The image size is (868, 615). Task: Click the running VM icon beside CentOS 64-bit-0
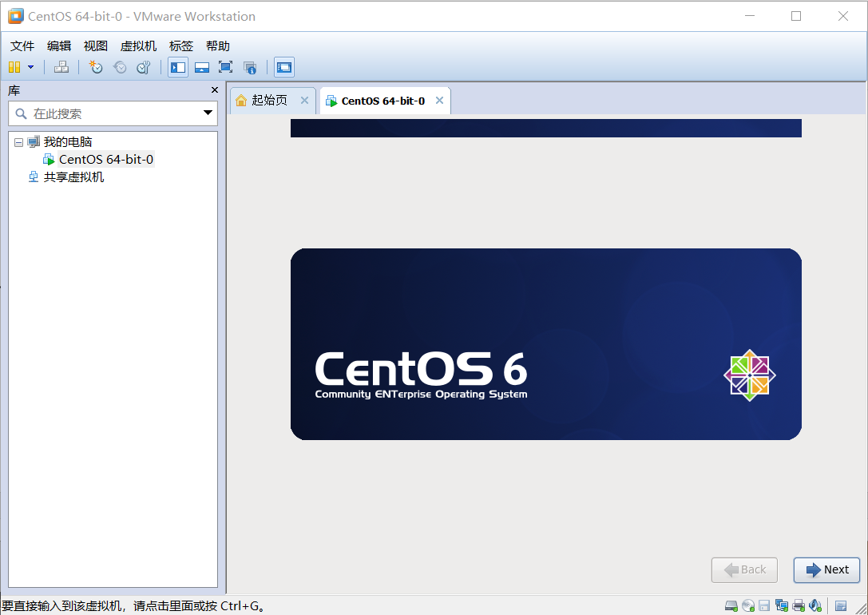coord(49,160)
